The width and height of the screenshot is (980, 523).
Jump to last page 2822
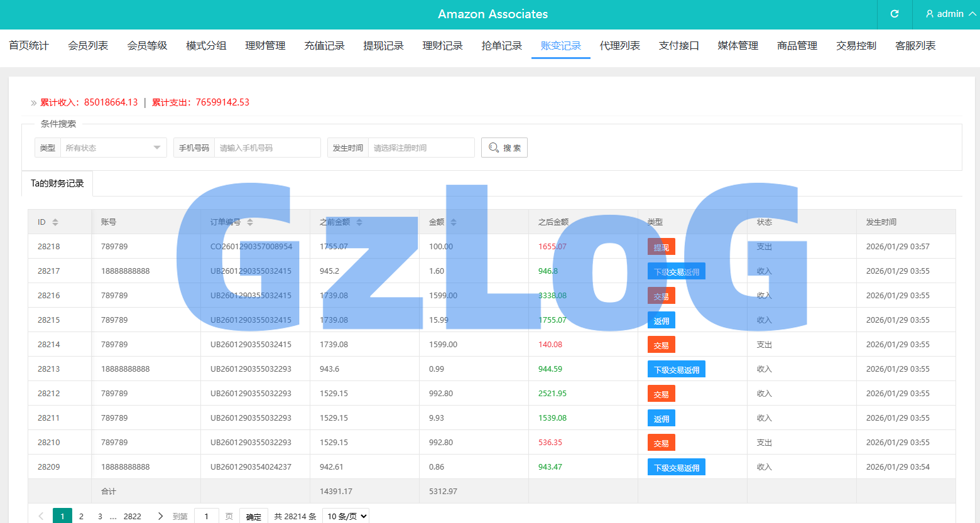click(132, 516)
